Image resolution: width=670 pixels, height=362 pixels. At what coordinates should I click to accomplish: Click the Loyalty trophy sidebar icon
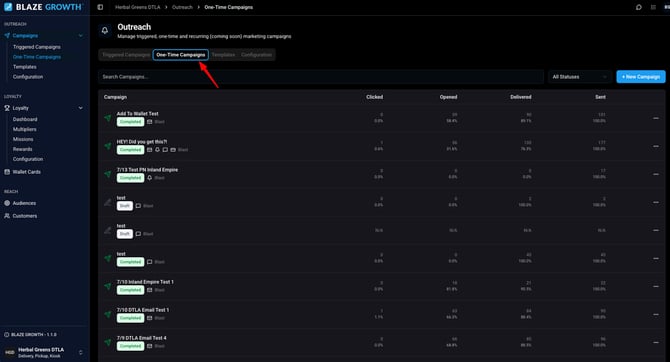[7, 108]
